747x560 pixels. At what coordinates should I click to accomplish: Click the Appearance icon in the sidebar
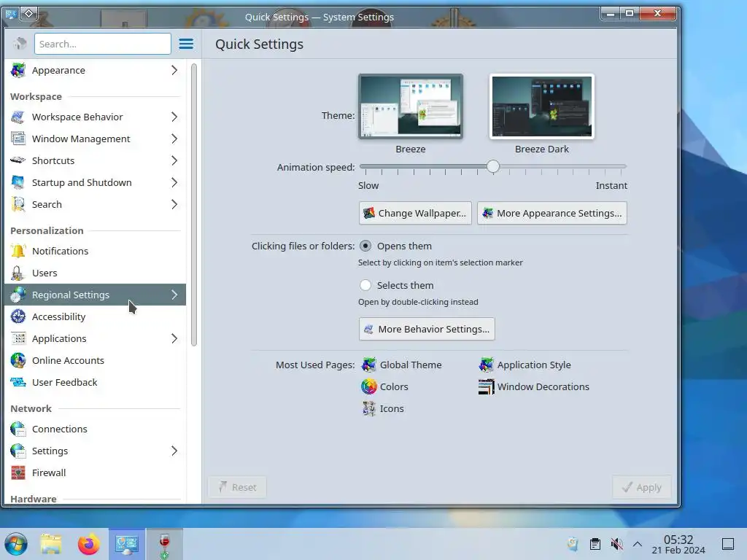pyautogui.click(x=18, y=70)
